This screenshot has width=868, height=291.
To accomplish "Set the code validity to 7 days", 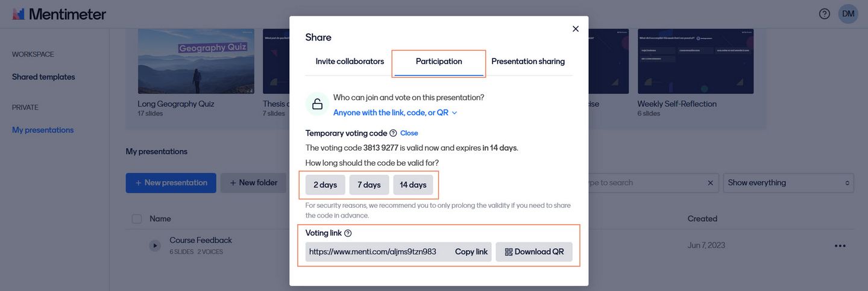I will click(369, 185).
